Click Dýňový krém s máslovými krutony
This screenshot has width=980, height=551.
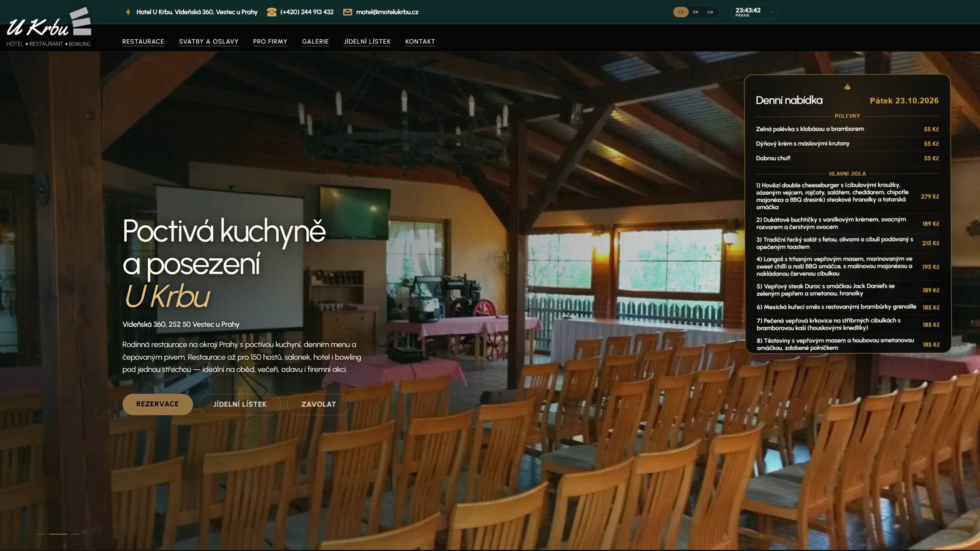pos(802,143)
